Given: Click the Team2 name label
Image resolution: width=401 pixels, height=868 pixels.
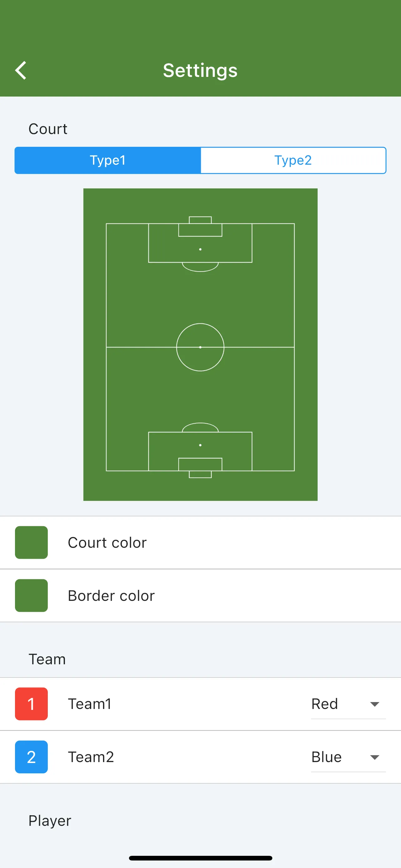Looking at the screenshot, I should click(91, 757).
